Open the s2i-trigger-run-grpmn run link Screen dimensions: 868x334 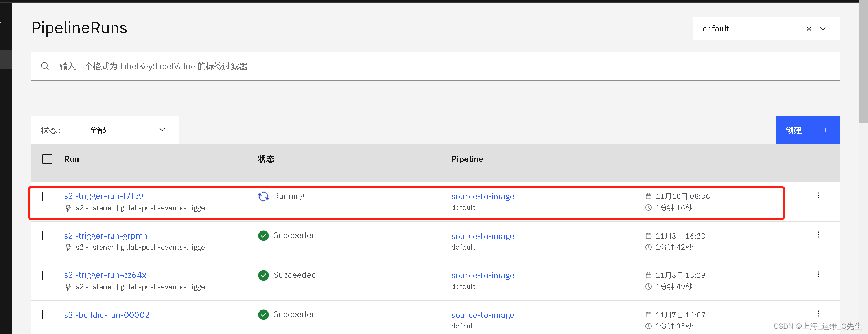106,235
